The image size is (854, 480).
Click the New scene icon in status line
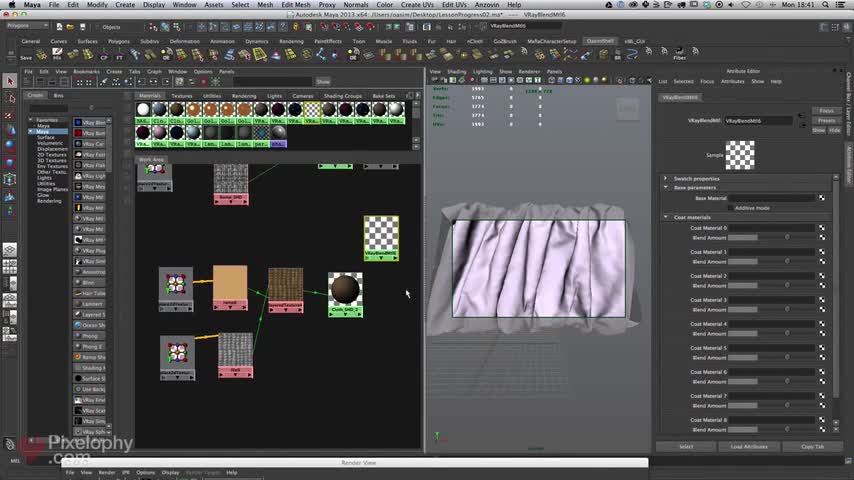(x=59, y=26)
